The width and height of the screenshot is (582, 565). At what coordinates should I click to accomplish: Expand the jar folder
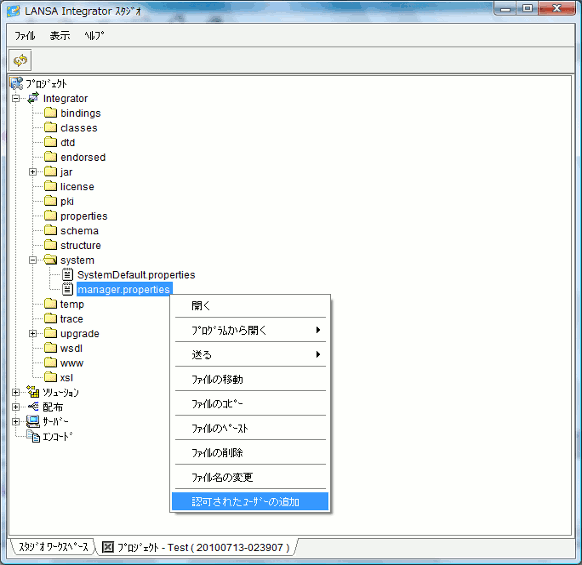tap(33, 172)
